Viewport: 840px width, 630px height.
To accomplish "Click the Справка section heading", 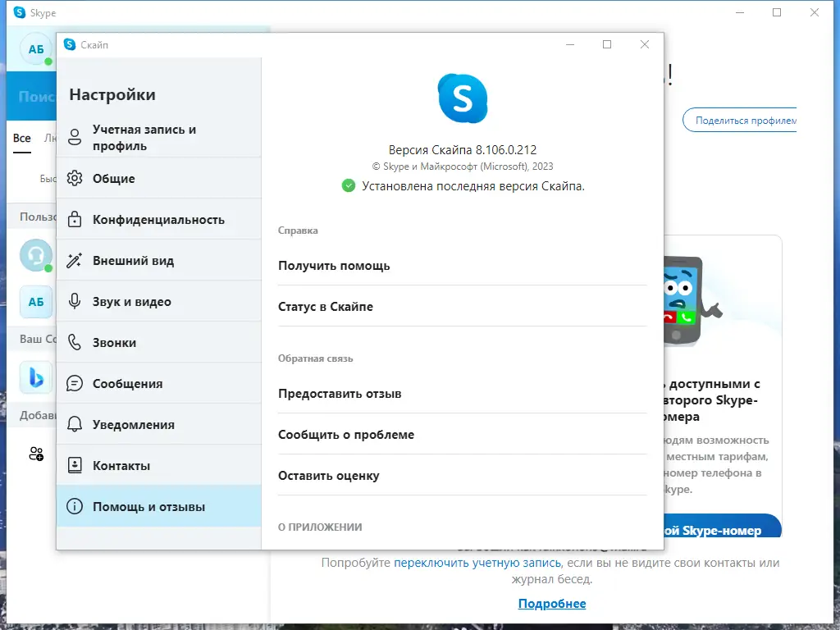I will tap(298, 231).
